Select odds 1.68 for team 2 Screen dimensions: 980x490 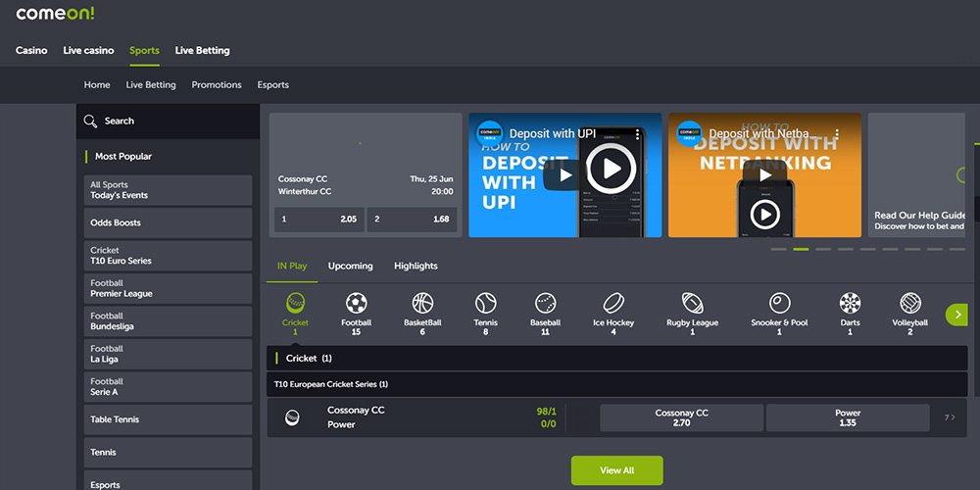click(x=412, y=220)
